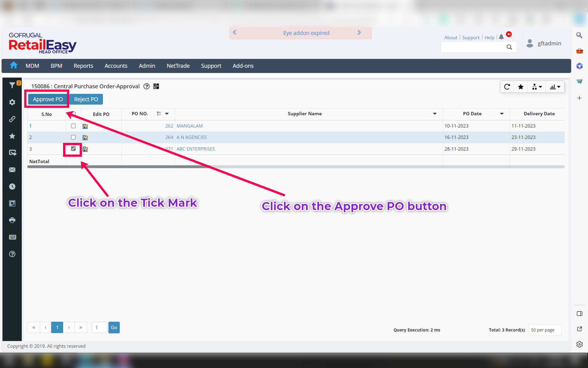
Task: Mark report as favorite with star button
Action: 521,87
